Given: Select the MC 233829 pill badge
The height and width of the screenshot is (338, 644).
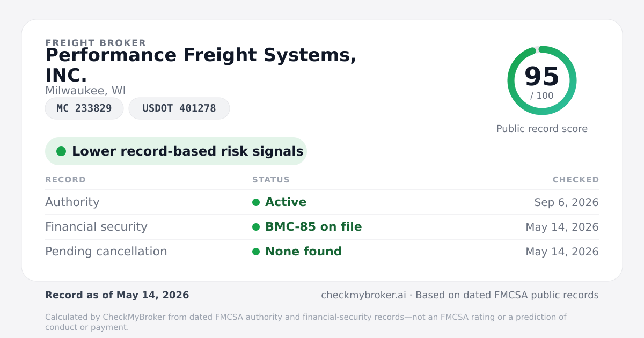Looking at the screenshot, I should click(x=84, y=108).
